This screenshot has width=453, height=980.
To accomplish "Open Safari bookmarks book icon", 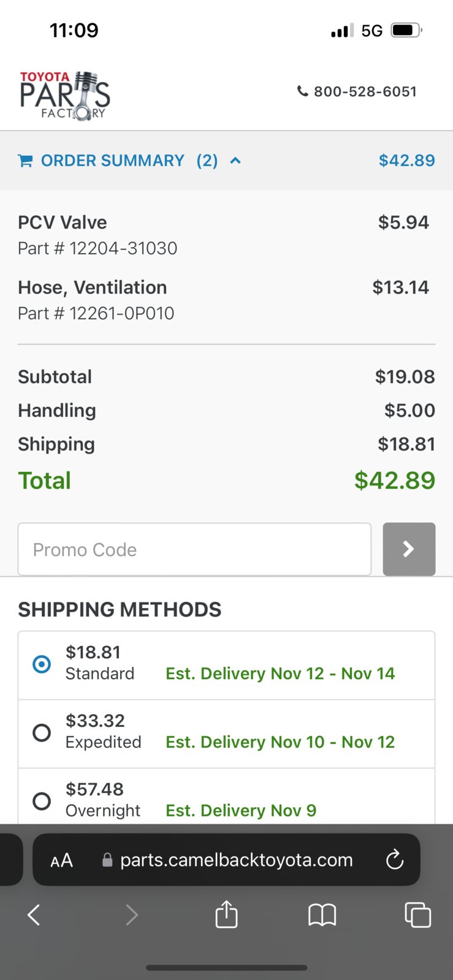I will pos(322,915).
